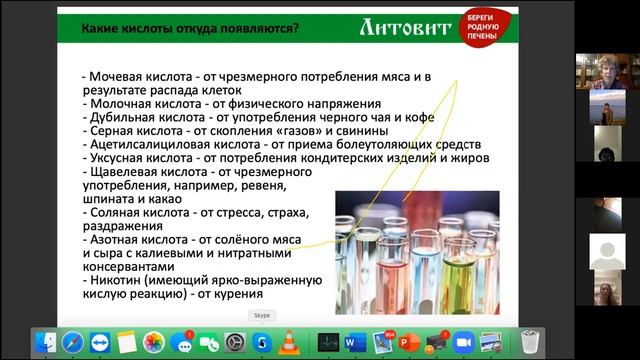Open the Trash in the Dock
This screenshot has width=640, height=360.
[530, 342]
